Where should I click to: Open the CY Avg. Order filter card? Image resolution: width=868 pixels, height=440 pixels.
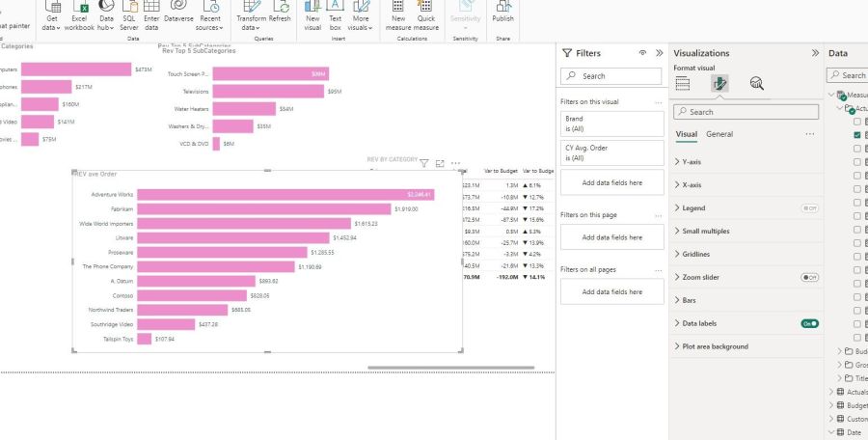tap(611, 153)
